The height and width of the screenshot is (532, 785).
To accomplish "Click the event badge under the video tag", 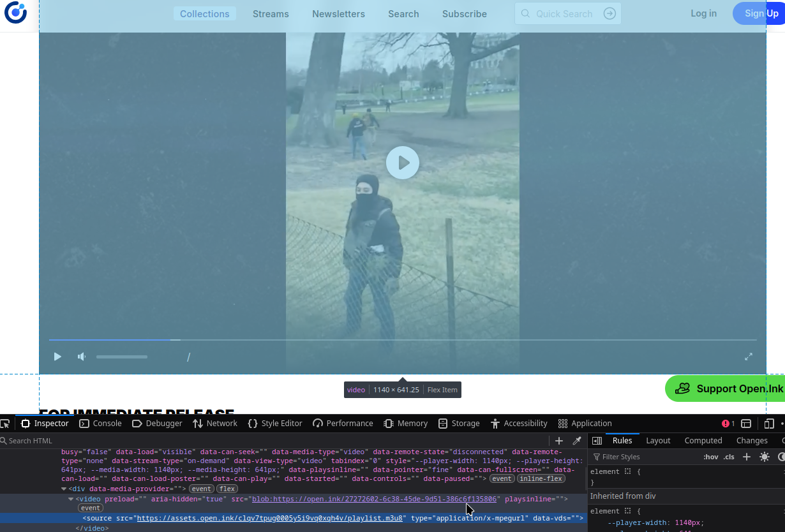I will pos(90,508).
